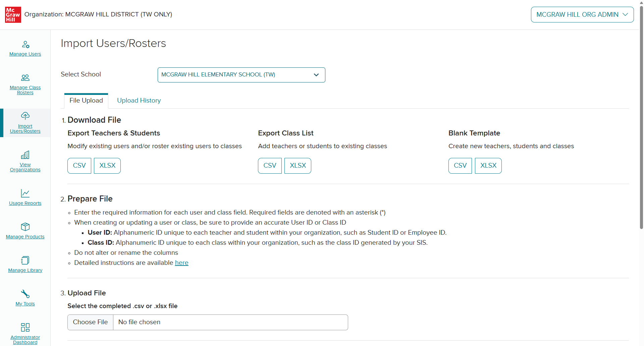The width and height of the screenshot is (644, 346).
Task: Open Import Users/Rosters sidebar link
Action: click(25, 128)
